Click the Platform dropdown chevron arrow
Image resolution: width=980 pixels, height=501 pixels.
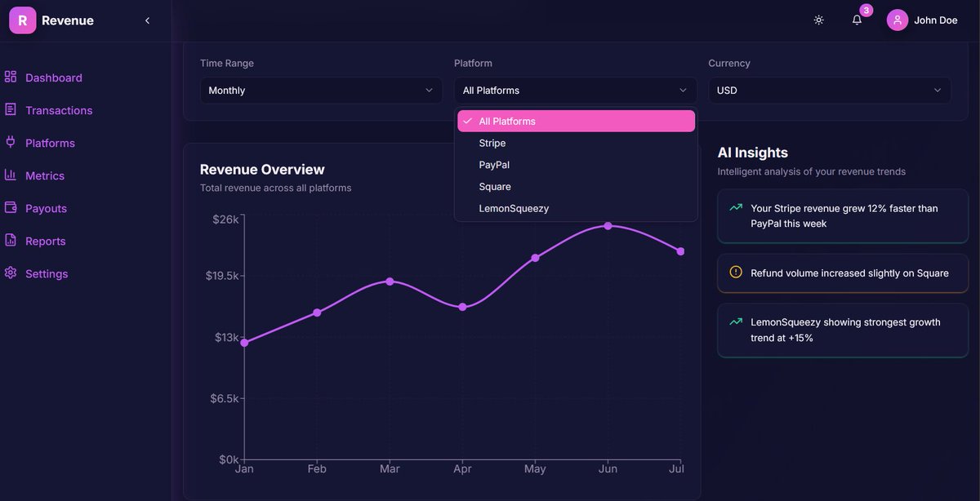(x=683, y=91)
